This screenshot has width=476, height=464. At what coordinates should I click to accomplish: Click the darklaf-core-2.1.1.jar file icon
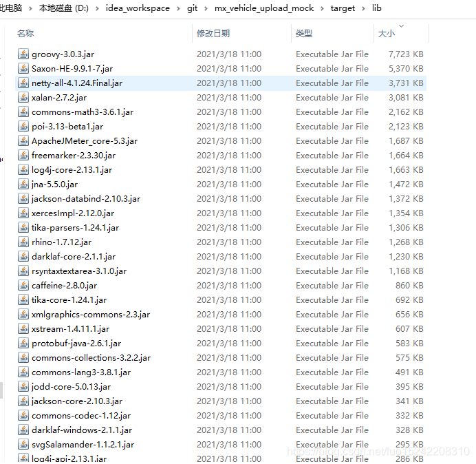(23, 257)
